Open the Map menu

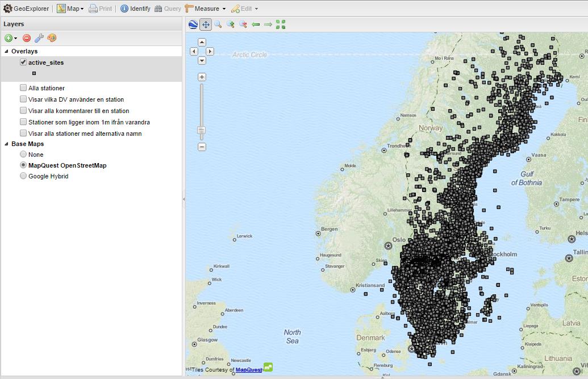click(70, 9)
